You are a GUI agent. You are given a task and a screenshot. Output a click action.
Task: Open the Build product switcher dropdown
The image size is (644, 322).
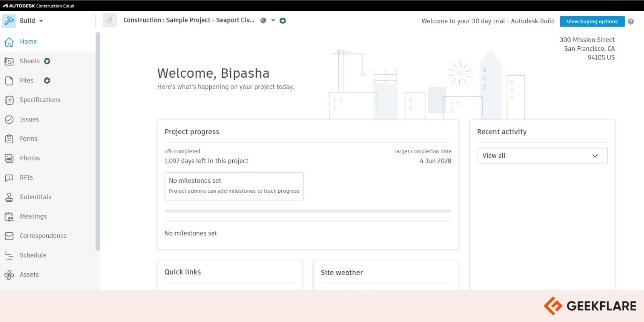tap(41, 21)
